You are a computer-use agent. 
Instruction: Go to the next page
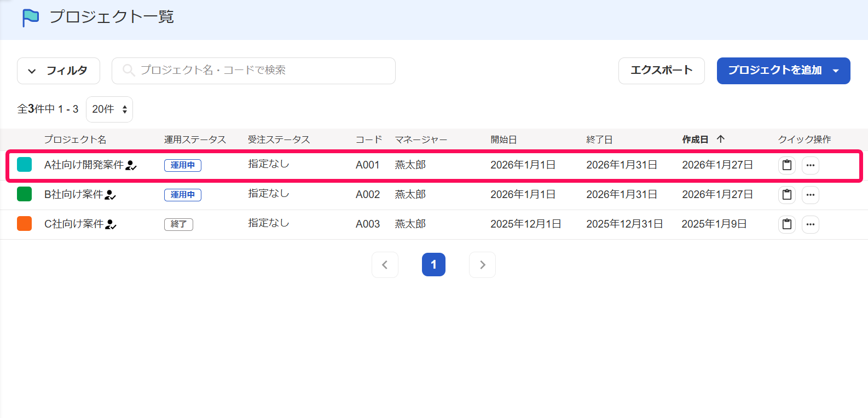[482, 265]
